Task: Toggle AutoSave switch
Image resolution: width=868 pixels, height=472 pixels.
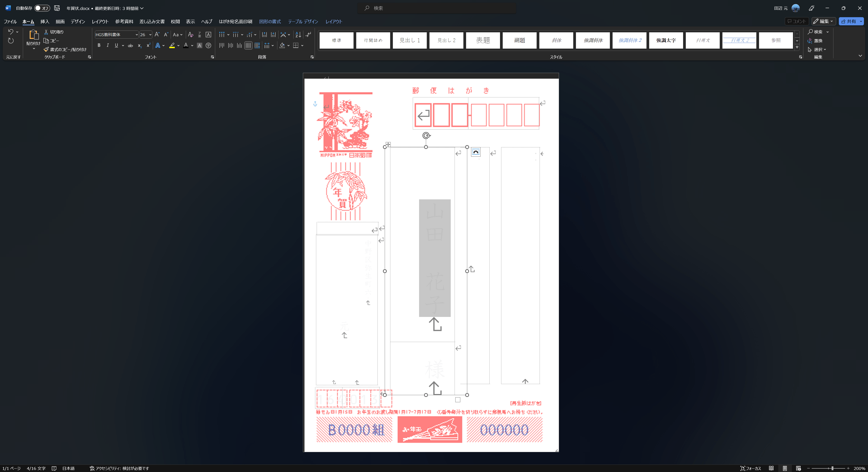Action: [x=42, y=8]
